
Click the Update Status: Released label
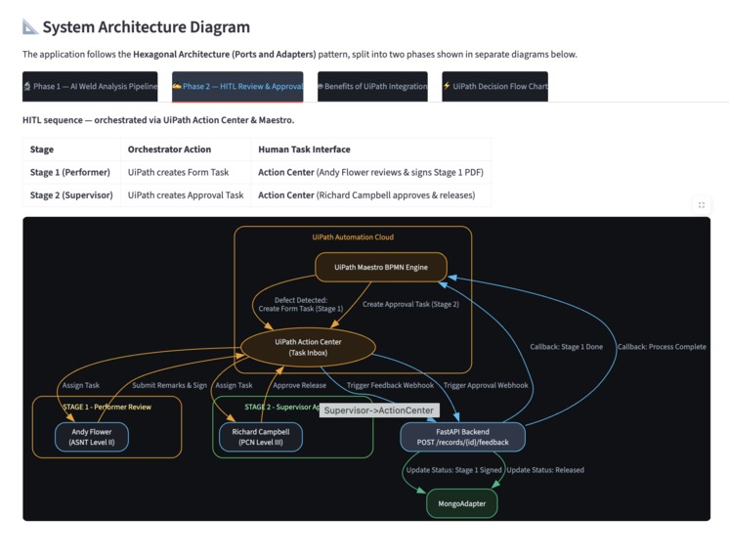545,470
